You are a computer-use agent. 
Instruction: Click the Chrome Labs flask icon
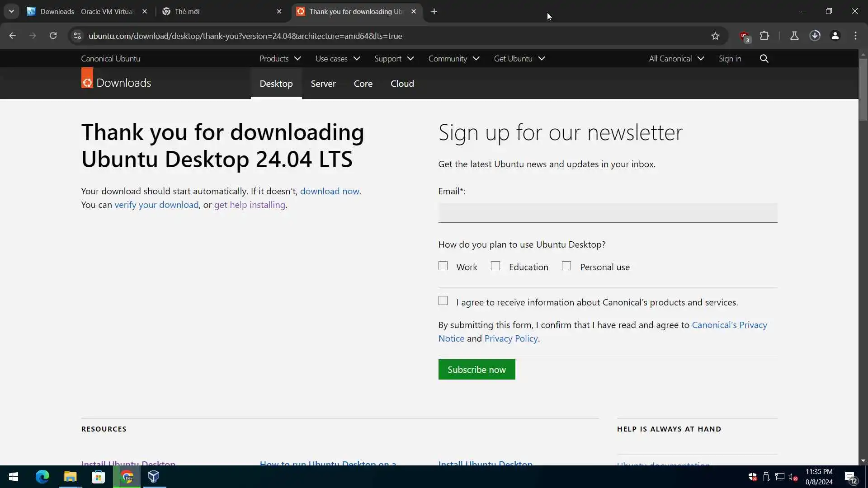(794, 36)
